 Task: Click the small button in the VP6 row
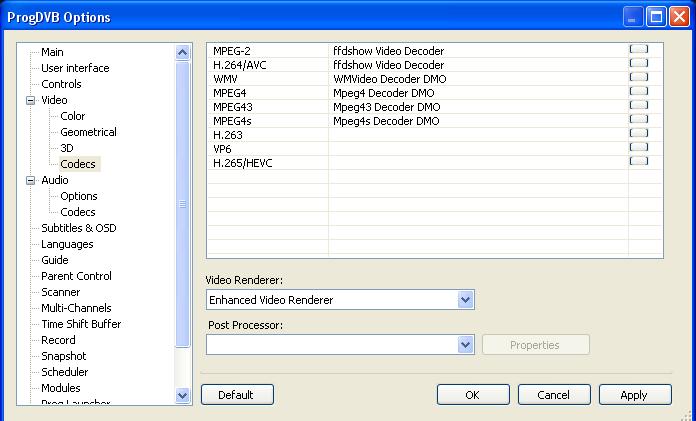(x=638, y=147)
